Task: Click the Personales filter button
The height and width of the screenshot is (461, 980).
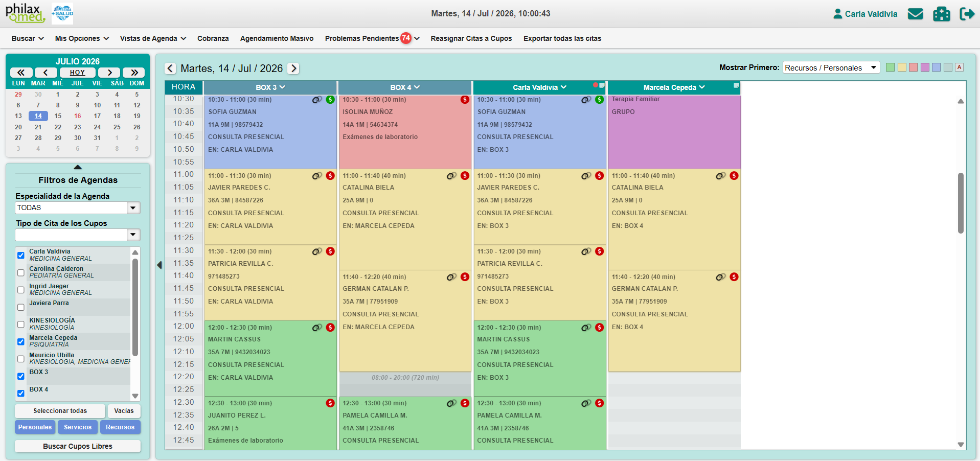Action: 35,427
